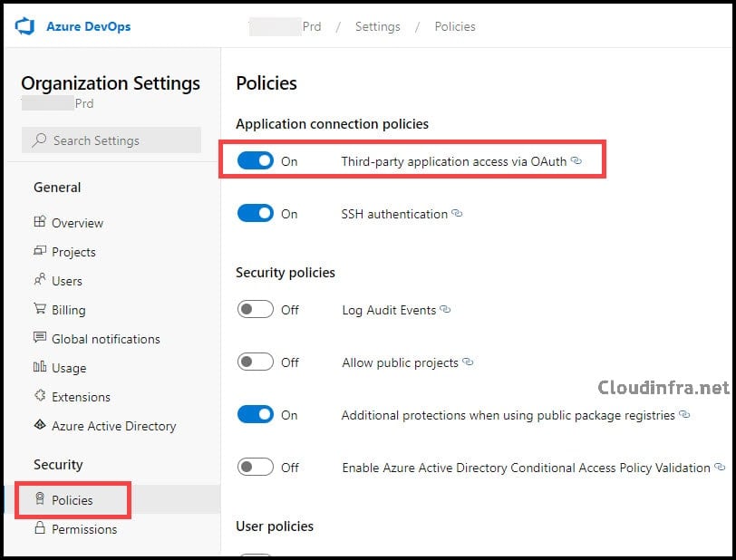Open Overview via its grid icon
The height and width of the screenshot is (560, 736).
point(40,222)
